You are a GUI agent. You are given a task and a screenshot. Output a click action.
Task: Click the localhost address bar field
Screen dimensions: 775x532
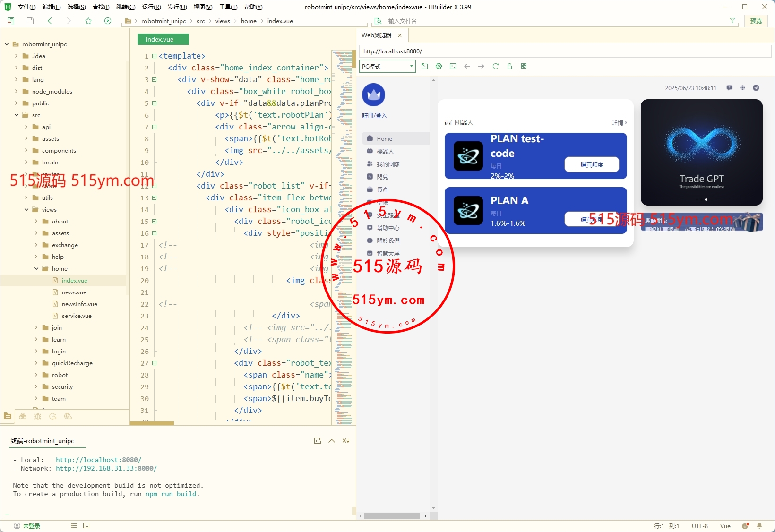(x=565, y=51)
